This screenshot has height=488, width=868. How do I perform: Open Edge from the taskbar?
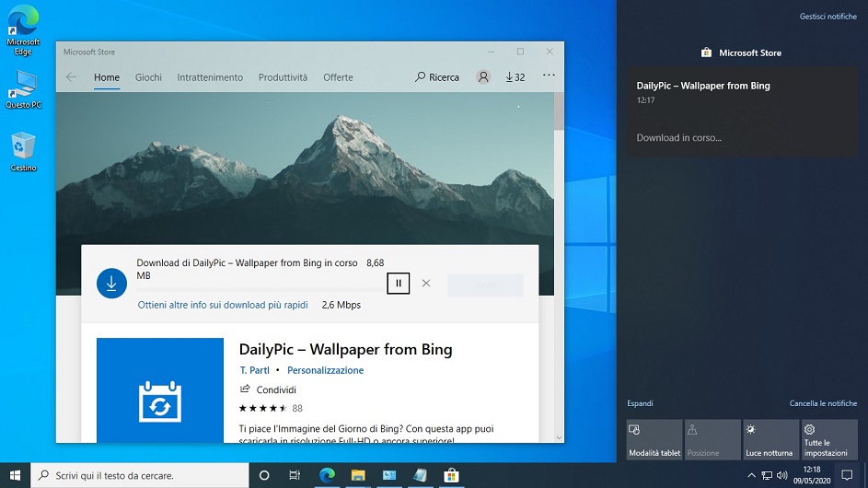tap(327, 475)
